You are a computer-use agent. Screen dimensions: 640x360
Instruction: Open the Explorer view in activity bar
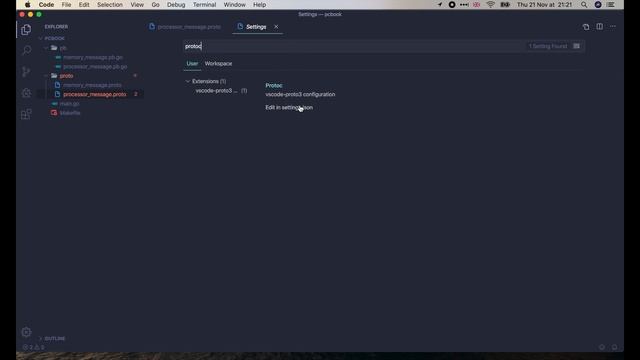[x=26, y=29]
